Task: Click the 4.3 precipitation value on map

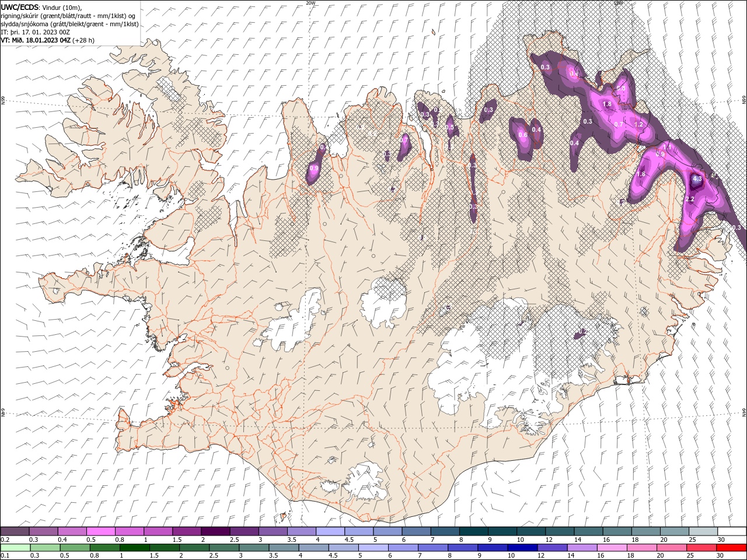Action: tap(697, 179)
